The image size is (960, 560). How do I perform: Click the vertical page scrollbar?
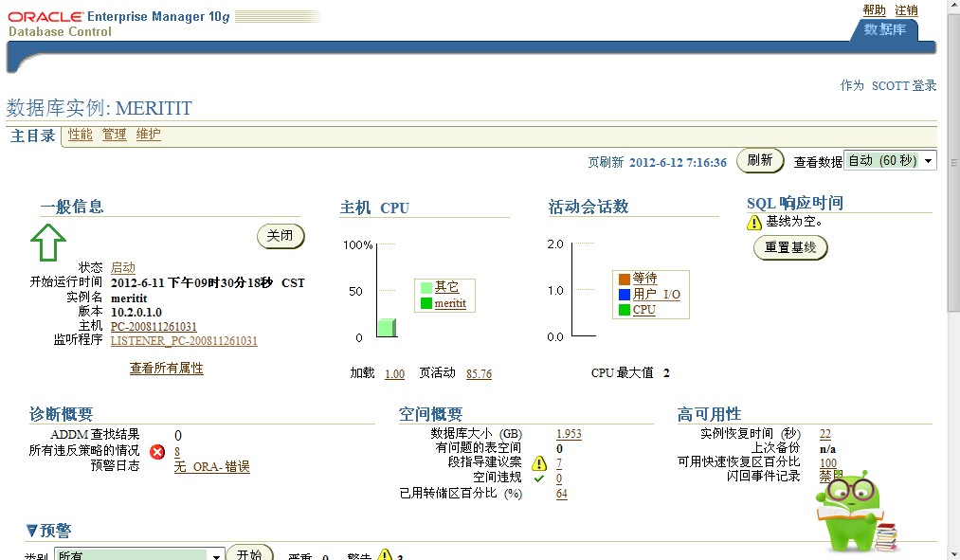954,280
